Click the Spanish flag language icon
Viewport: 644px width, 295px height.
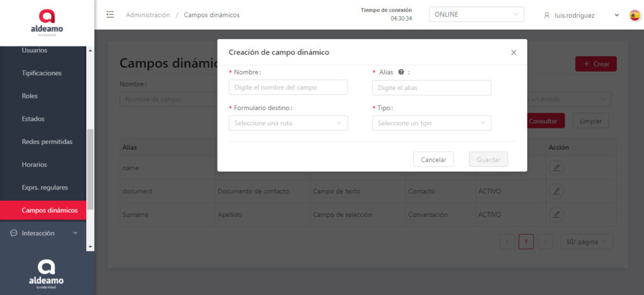635,15
